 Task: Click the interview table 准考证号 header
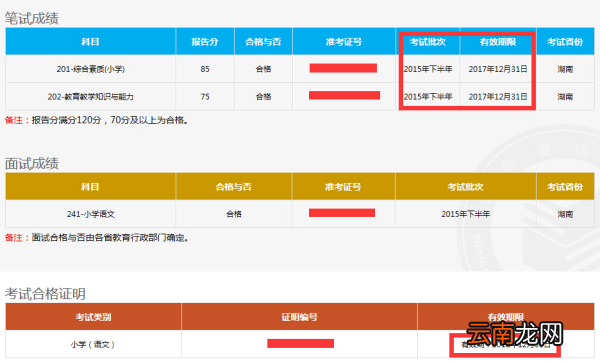pyautogui.click(x=343, y=186)
